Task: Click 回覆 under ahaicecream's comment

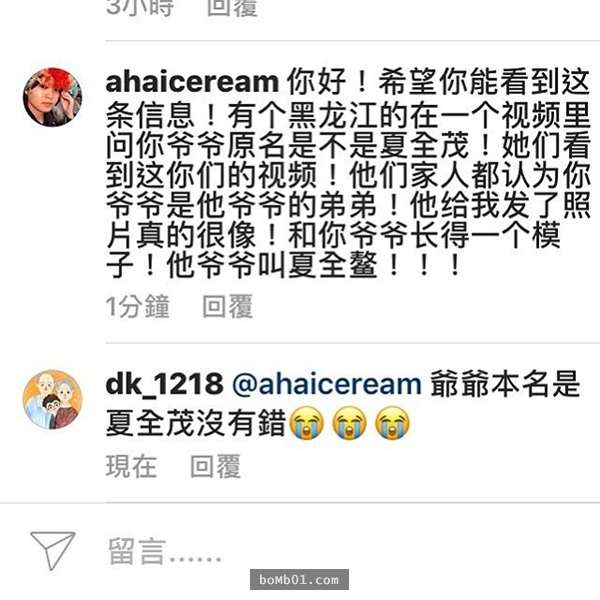Action: point(228,306)
